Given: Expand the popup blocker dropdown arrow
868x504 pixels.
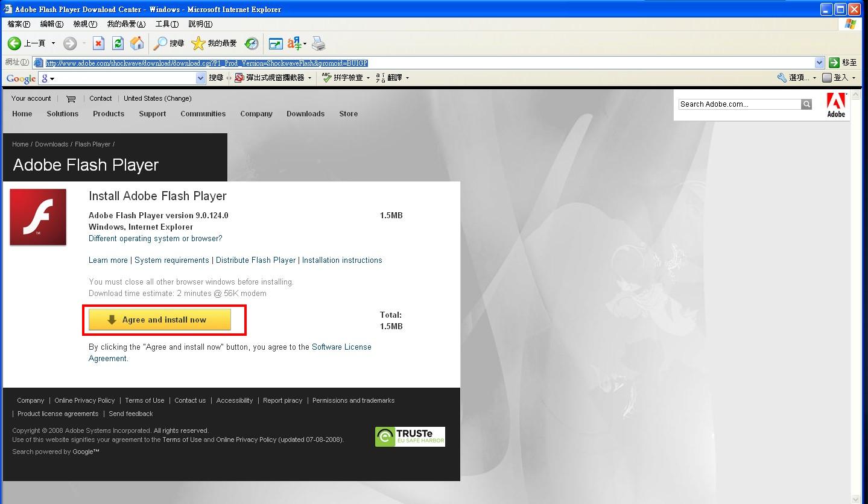Looking at the screenshot, I should pos(310,78).
